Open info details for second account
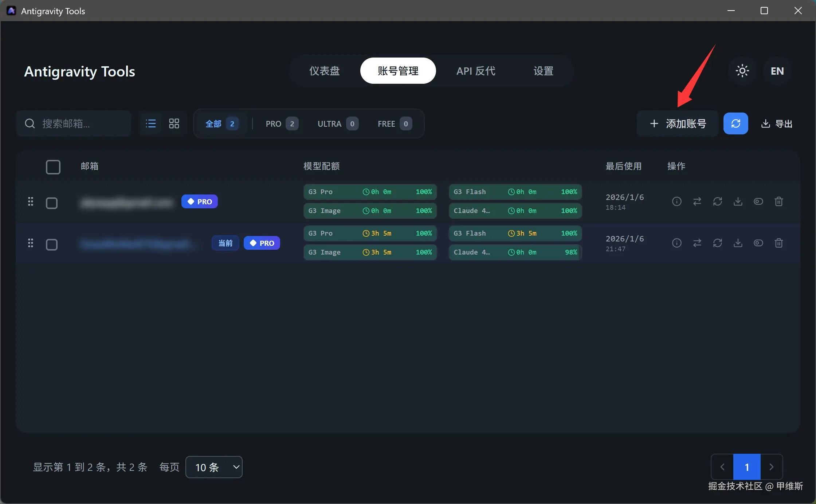816x504 pixels. (x=676, y=243)
